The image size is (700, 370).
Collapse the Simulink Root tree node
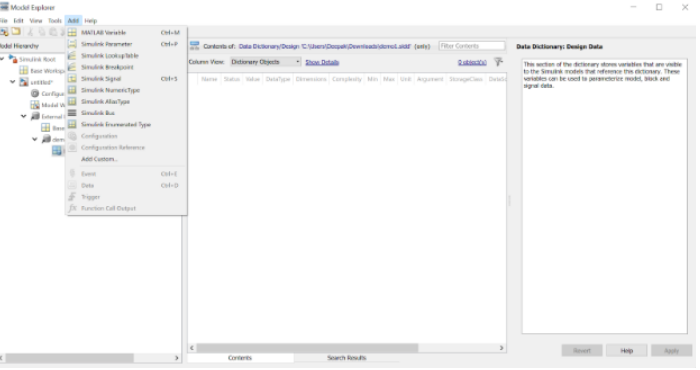[x=2, y=59]
